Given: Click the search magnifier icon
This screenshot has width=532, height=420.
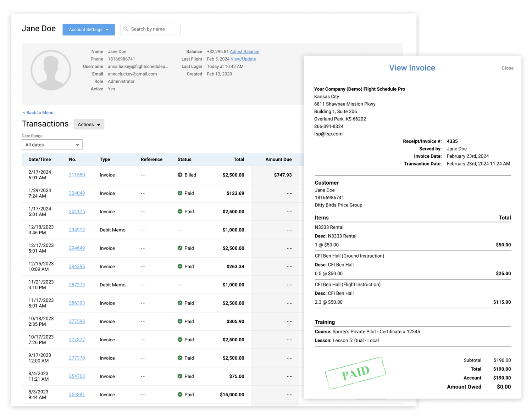Looking at the screenshot, I should [126, 29].
